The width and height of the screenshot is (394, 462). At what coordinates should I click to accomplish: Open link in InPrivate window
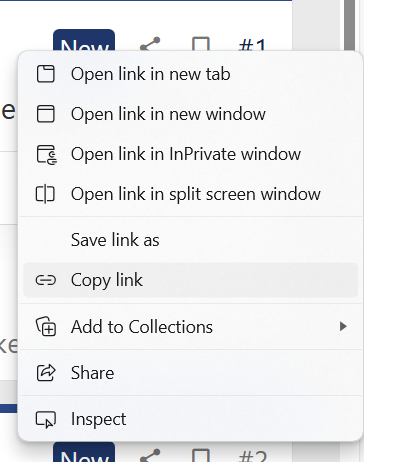pyautogui.click(x=191, y=154)
